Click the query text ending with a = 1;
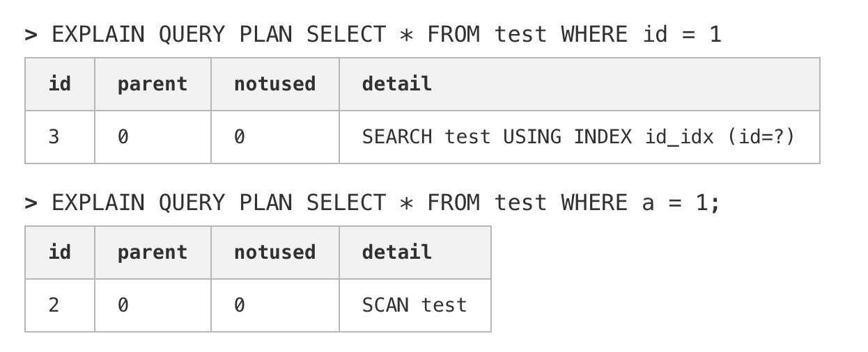 [387, 202]
